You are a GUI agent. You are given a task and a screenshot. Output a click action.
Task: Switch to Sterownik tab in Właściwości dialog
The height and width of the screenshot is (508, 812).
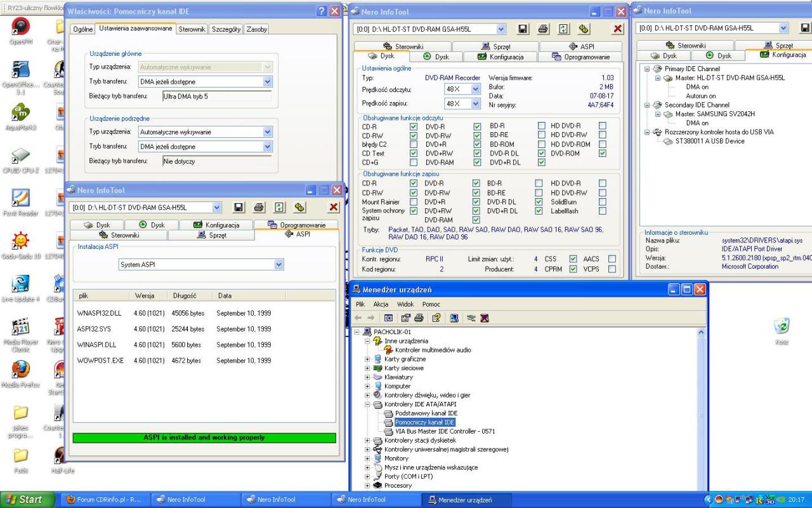[x=192, y=29]
